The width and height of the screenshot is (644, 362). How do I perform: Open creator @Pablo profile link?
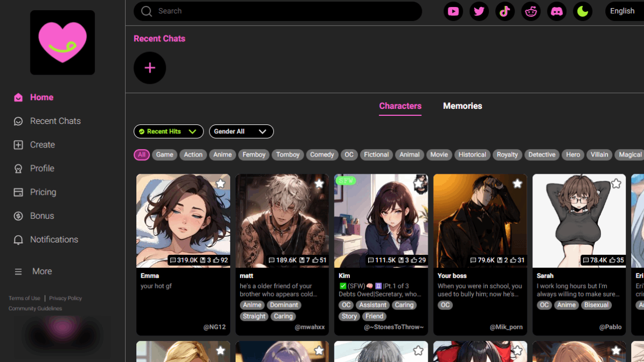tap(610, 327)
